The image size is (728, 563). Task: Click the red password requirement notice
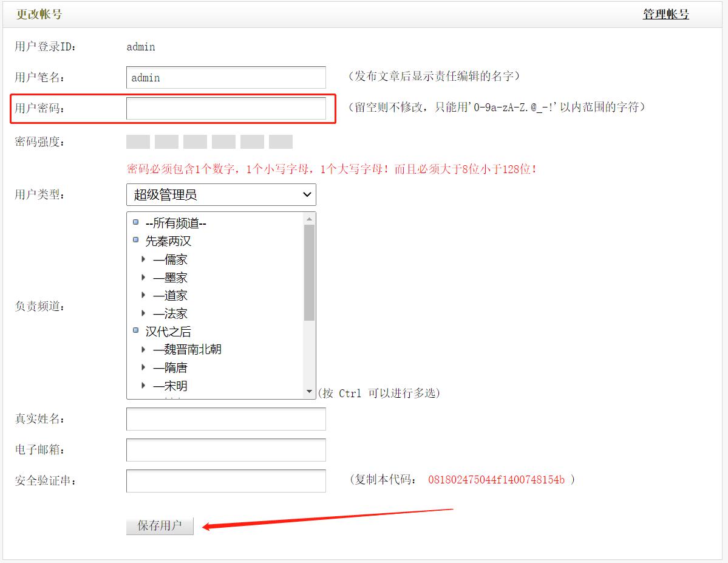(x=332, y=169)
